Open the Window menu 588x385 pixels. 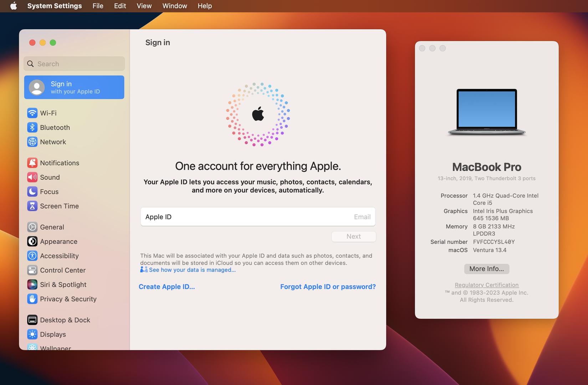tap(175, 6)
